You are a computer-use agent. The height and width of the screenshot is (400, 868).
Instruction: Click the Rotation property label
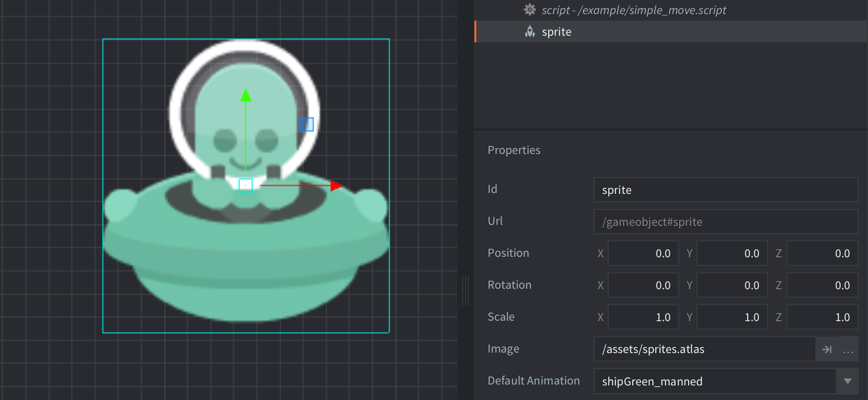510,285
